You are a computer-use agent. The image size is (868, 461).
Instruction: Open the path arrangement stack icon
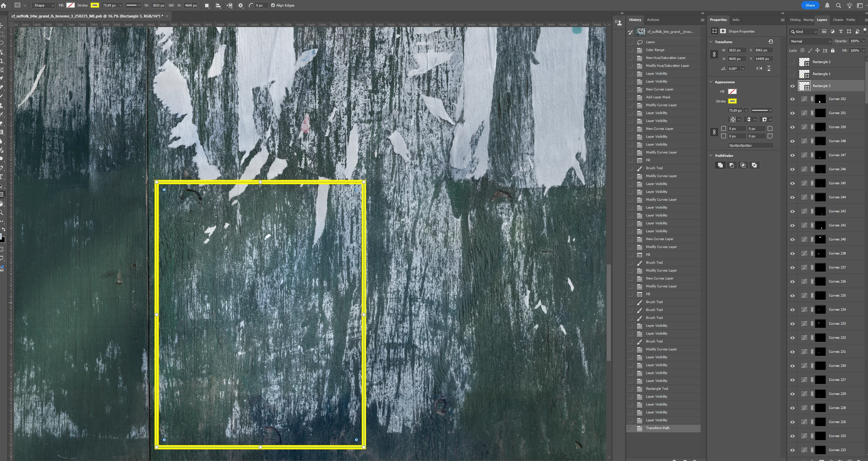[229, 5]
